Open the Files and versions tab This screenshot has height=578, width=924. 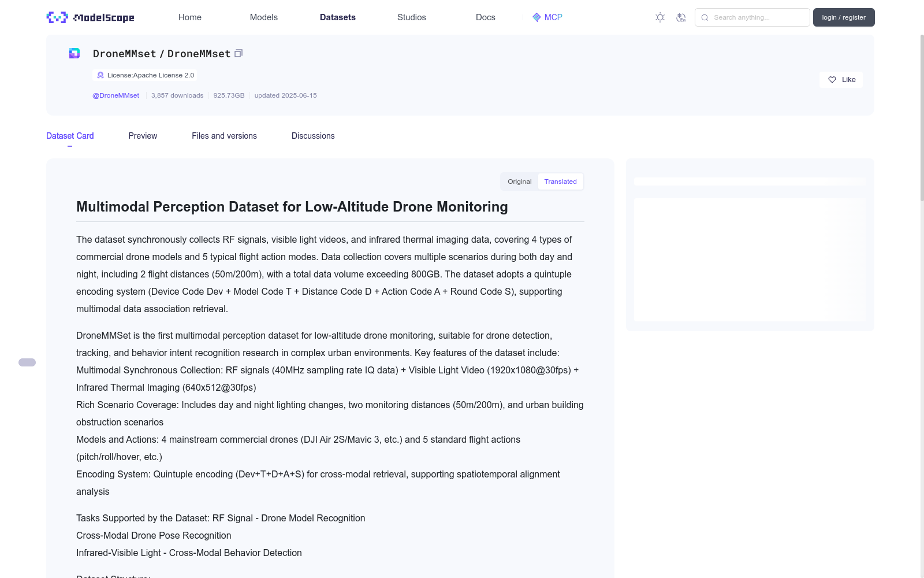click(x=224, y=136)
